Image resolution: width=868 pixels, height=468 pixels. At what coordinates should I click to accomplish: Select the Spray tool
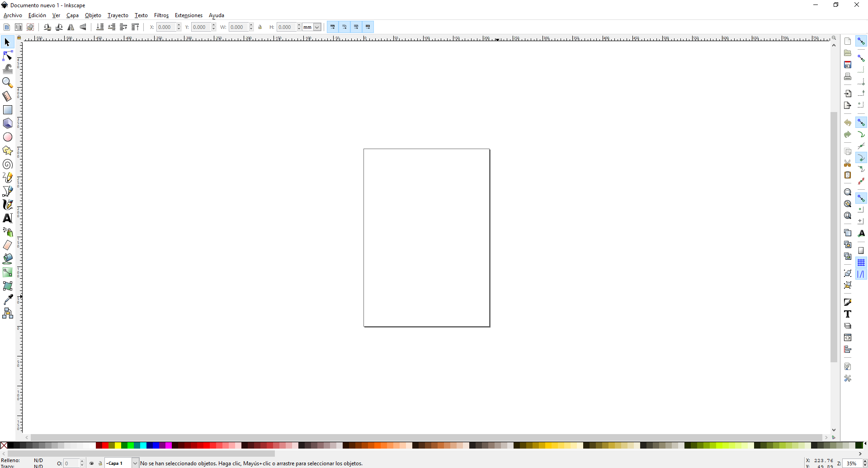click(x=7, y=232)
